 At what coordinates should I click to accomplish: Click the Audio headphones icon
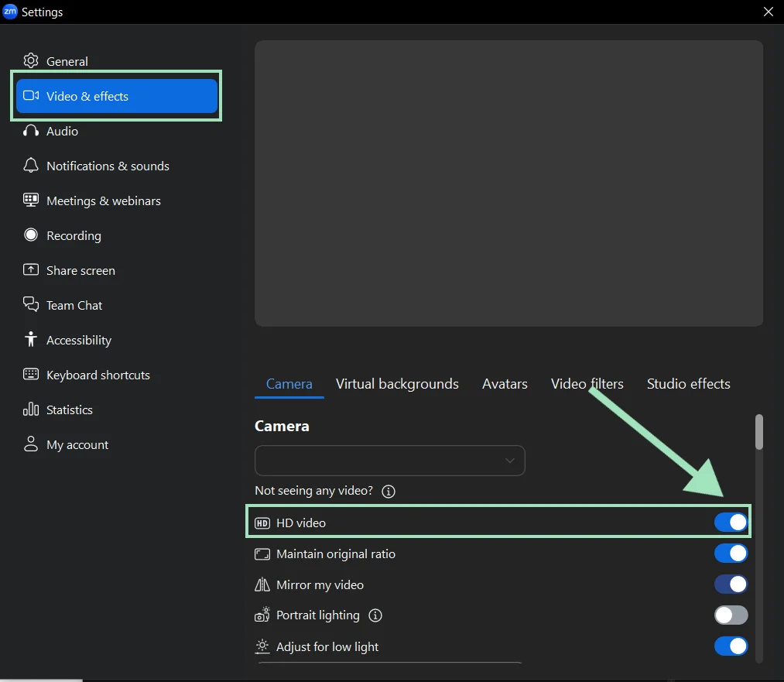[x=30, y=131]
